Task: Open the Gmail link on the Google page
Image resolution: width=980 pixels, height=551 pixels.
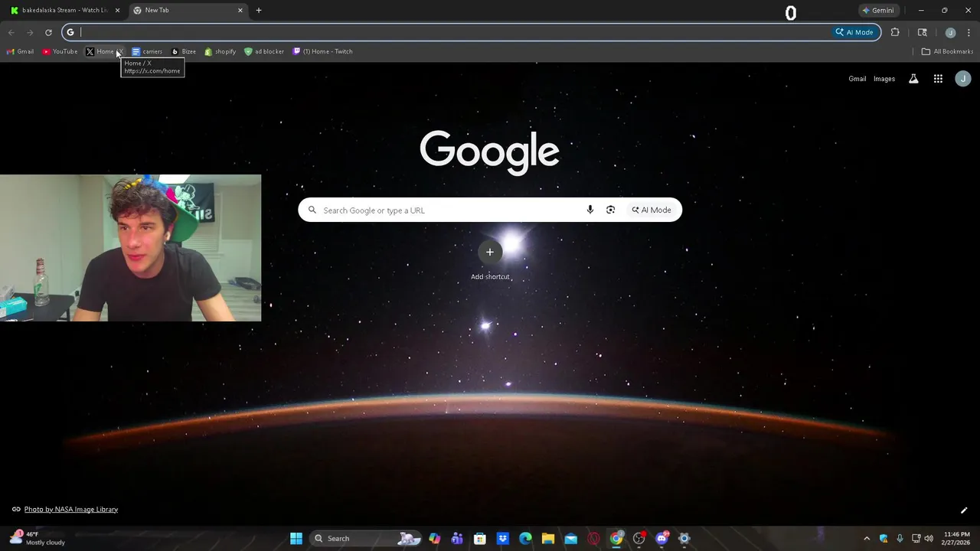Action: click(x=857, y=79)
